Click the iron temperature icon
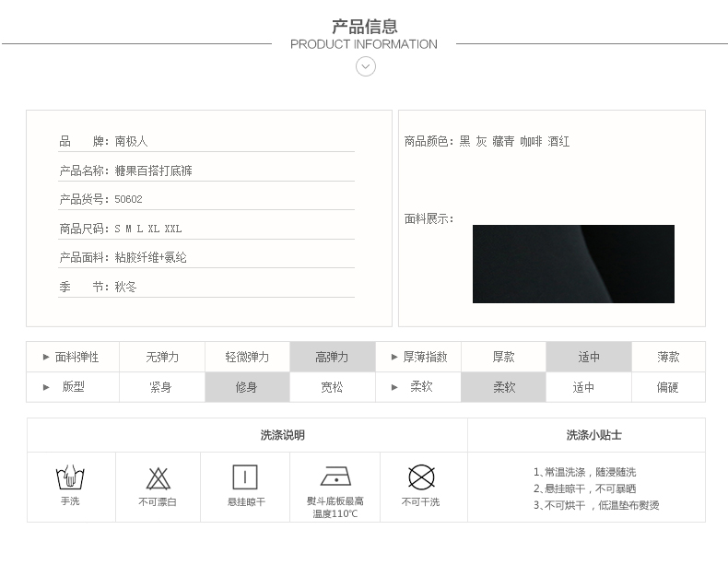This screenshot has width=728, height=565. pyautogui.click(x=335, y=477)
